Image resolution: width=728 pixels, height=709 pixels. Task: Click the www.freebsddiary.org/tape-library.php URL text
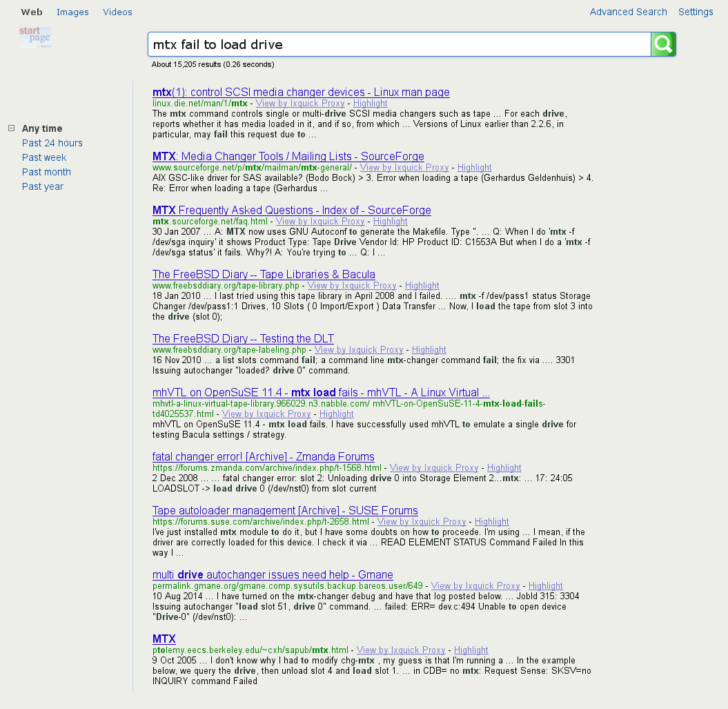point(226,285)
